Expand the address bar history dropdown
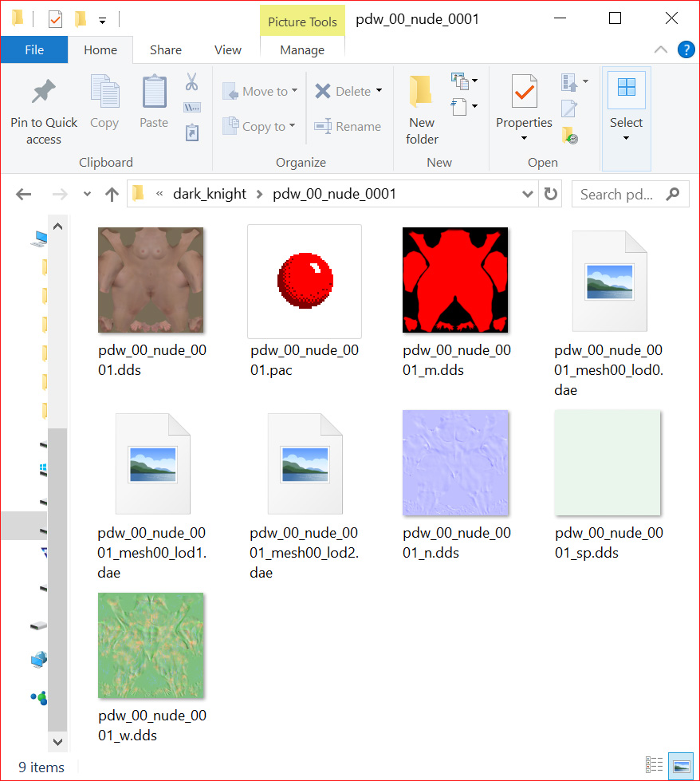Screen dimensions: 700x781 [528, 194]
